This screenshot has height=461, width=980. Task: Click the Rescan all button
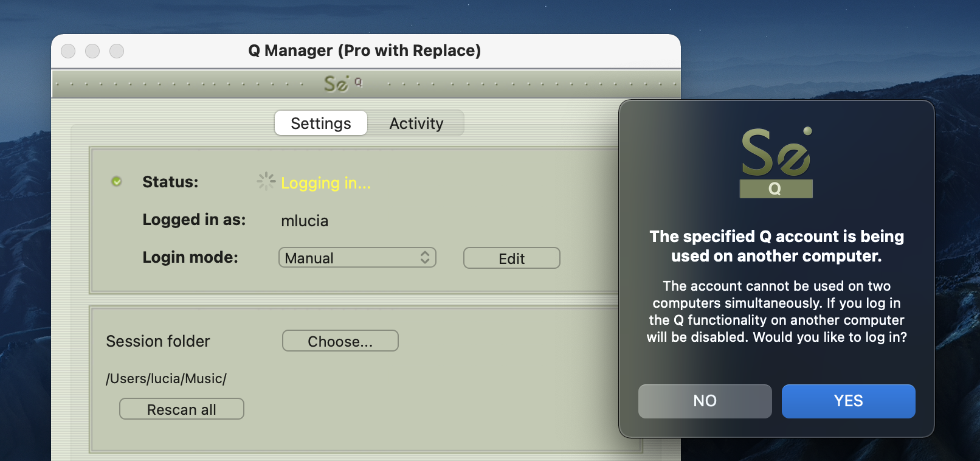click(x=182, y=409)
